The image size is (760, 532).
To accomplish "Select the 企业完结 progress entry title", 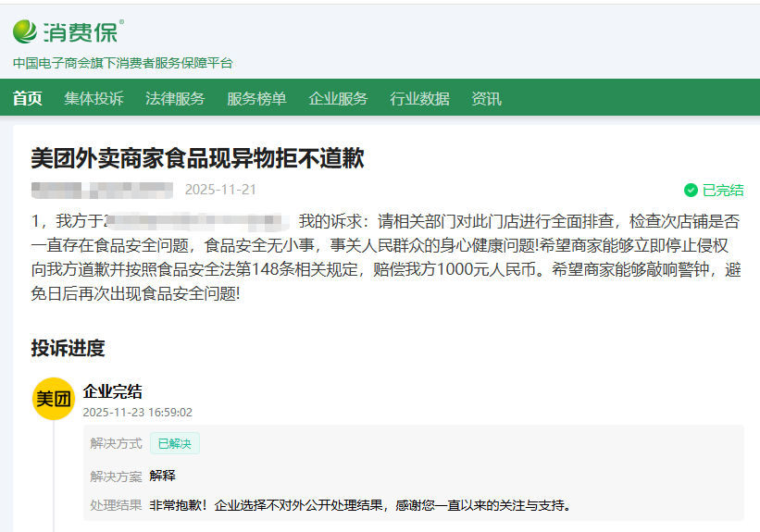I will coord(113,391).
